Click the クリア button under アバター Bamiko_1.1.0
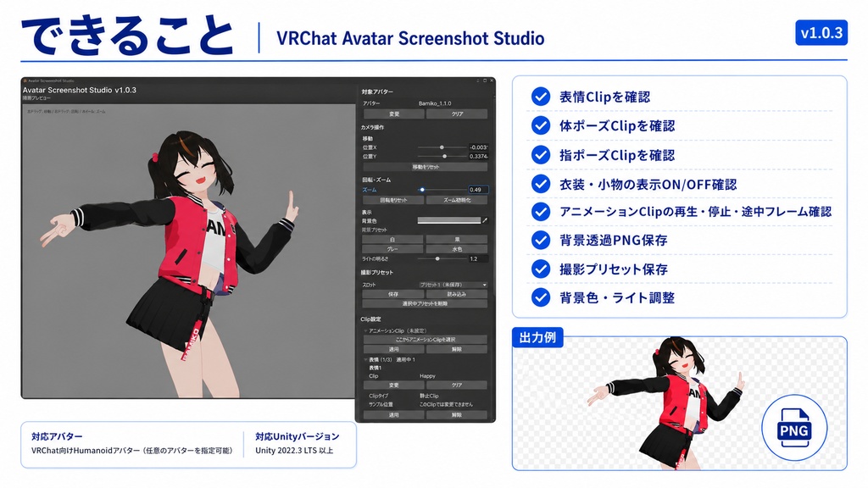The height and width of the screenshot is (488, 868). coord(457,114)
